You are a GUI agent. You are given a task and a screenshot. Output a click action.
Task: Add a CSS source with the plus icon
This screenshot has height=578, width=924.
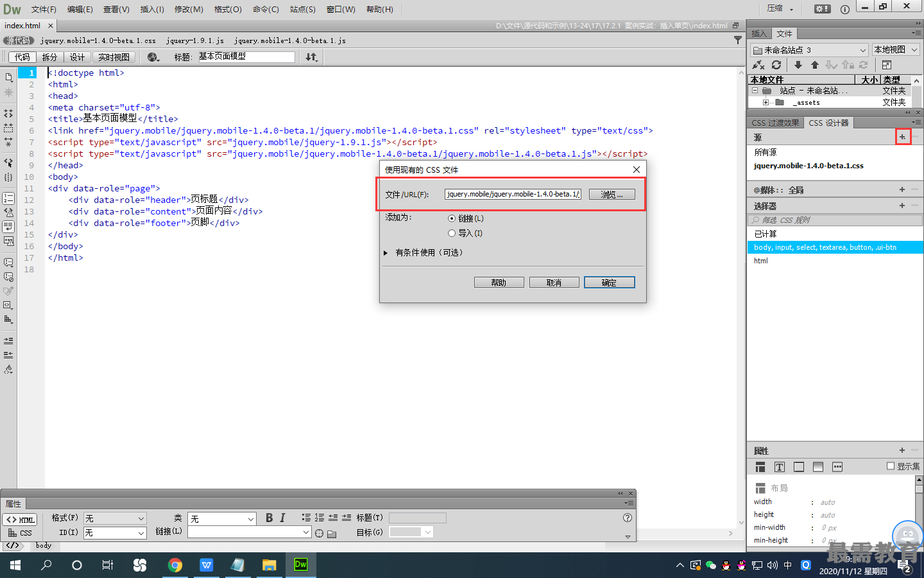[902, 137]
